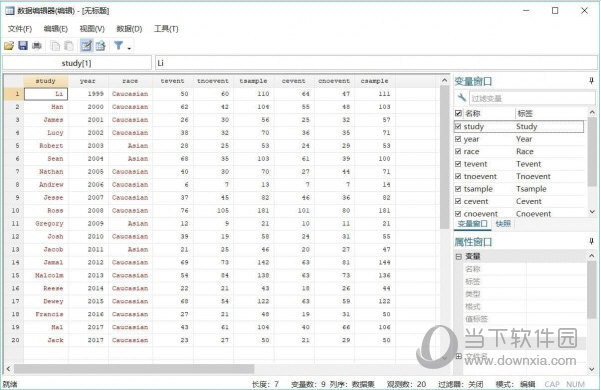Click the filter funnel icon
The height and width of the screenshot is (390, 601).
pyautogui.click(x=118, y=46)
